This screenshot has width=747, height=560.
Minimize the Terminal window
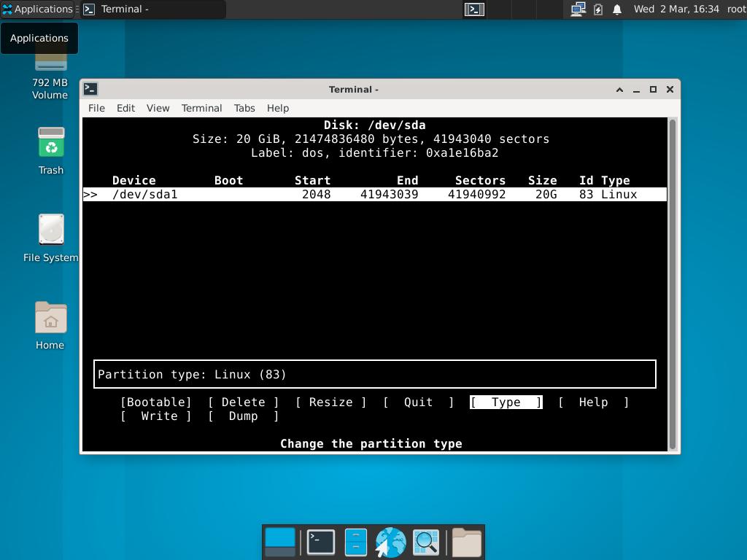click(x=636, y=90)
